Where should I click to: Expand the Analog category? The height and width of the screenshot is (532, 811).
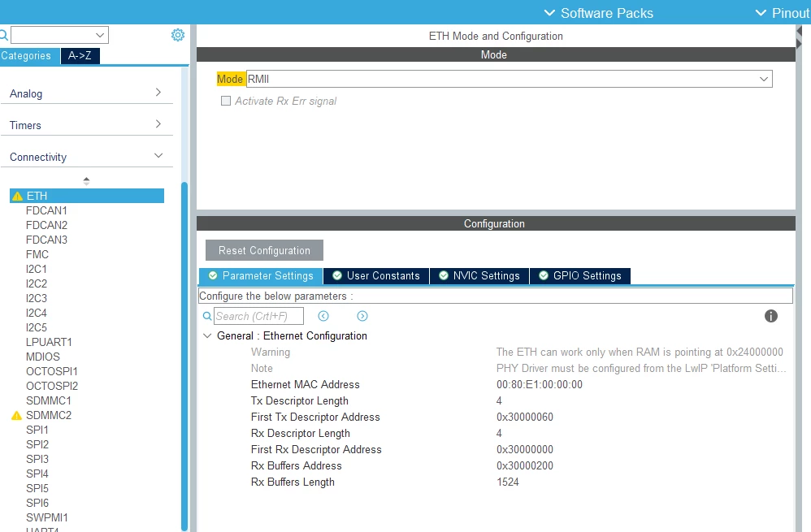86,93
